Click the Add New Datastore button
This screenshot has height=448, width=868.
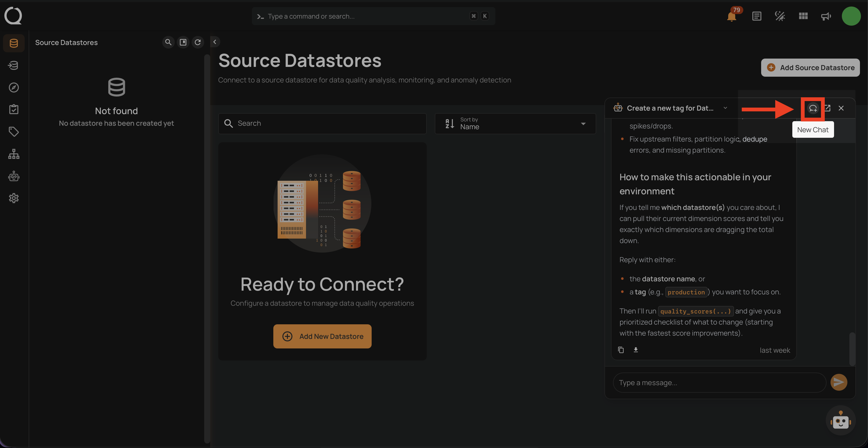(x=322, y=336)
